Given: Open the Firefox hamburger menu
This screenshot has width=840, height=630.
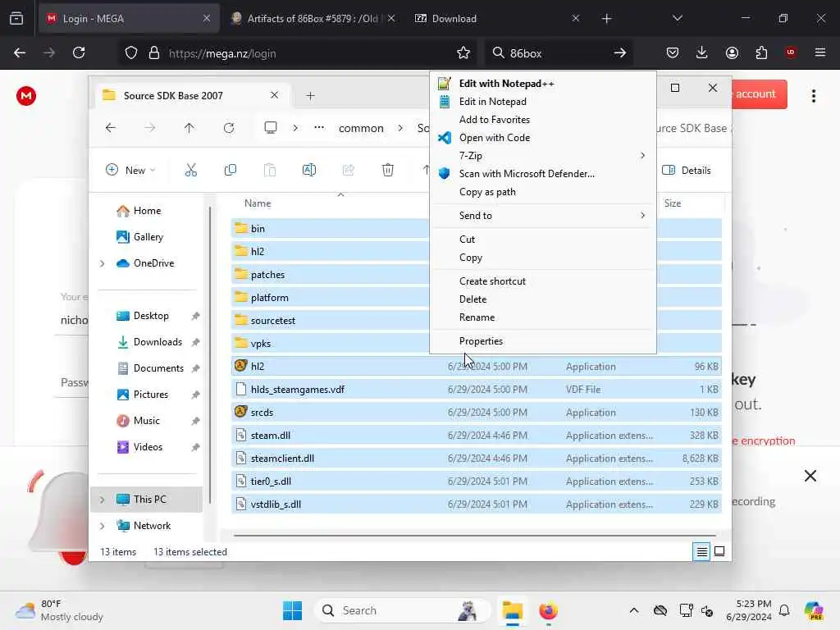Looking at the screenshot, I should [820, 53].
